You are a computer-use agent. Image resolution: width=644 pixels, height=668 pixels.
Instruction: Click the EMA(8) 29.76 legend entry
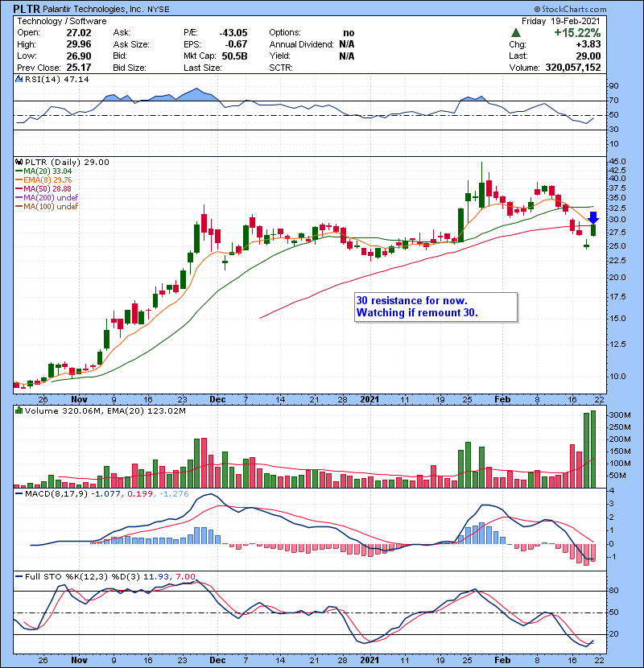[x=47, y=179]
